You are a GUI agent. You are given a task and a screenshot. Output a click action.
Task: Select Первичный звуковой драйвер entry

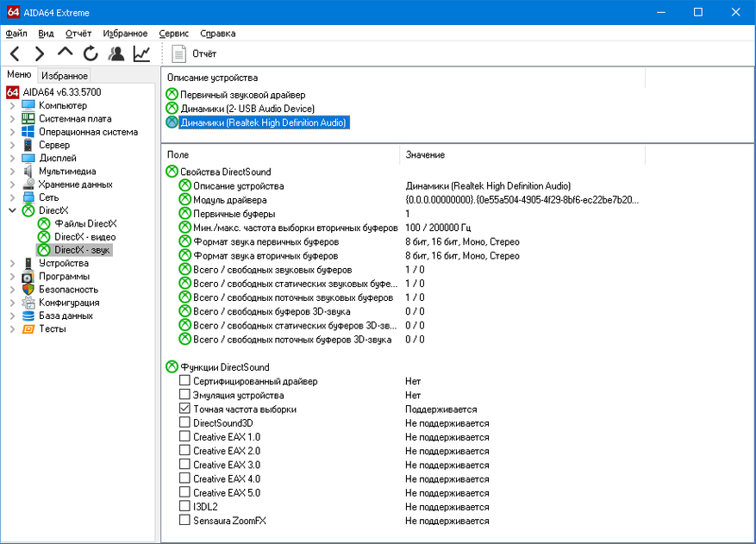[x=242, y=95]
